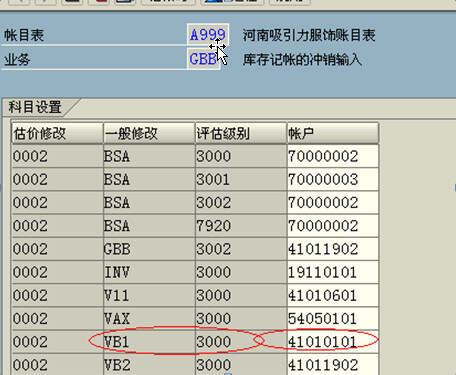The width and height of the screenshot is (456, 375).
Task: Select the BSA cell in the 7920 row
Action: (149, 226)
